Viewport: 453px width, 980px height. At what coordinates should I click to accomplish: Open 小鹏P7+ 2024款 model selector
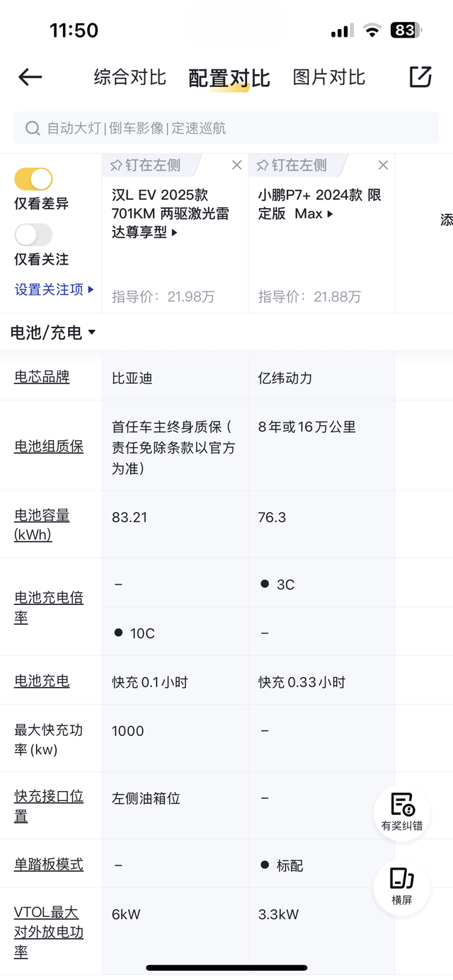pos(320,204)
